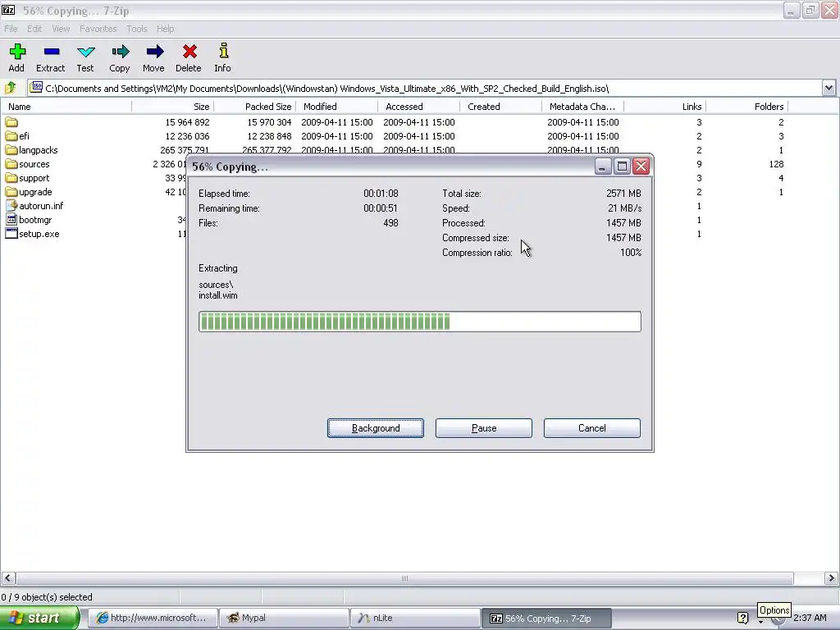The image size is (840, 630).
Task: Open the address path dropdown arrow
Action: [829, 89]
